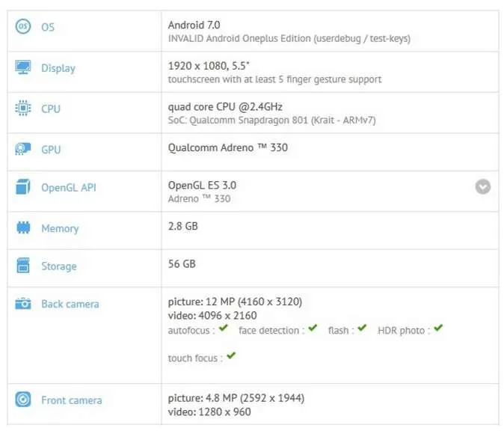The height and width of the screenshot is (434, 504).
Task: Select the Memory row label
Action: [x=60, y=228]
